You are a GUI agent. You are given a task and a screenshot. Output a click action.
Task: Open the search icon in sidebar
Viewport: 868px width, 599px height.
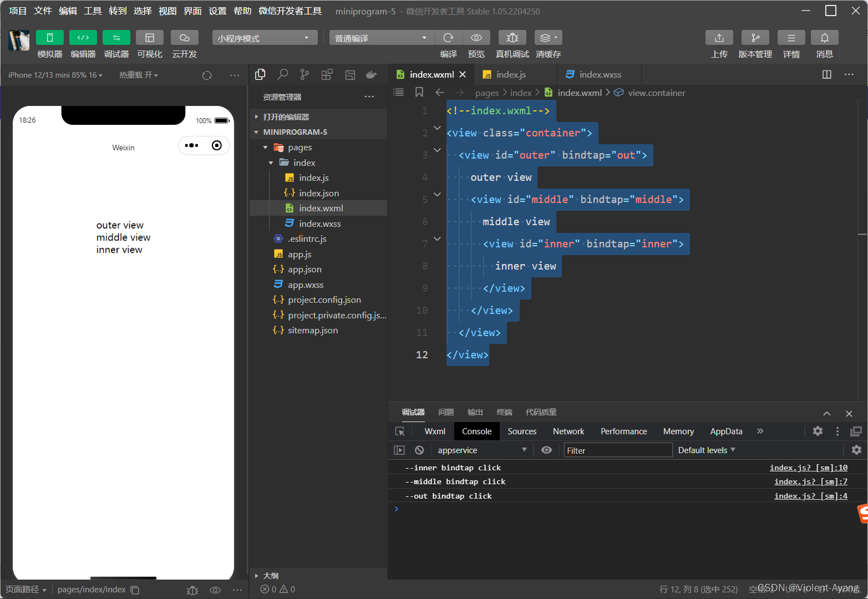click(x=283, y=74)
